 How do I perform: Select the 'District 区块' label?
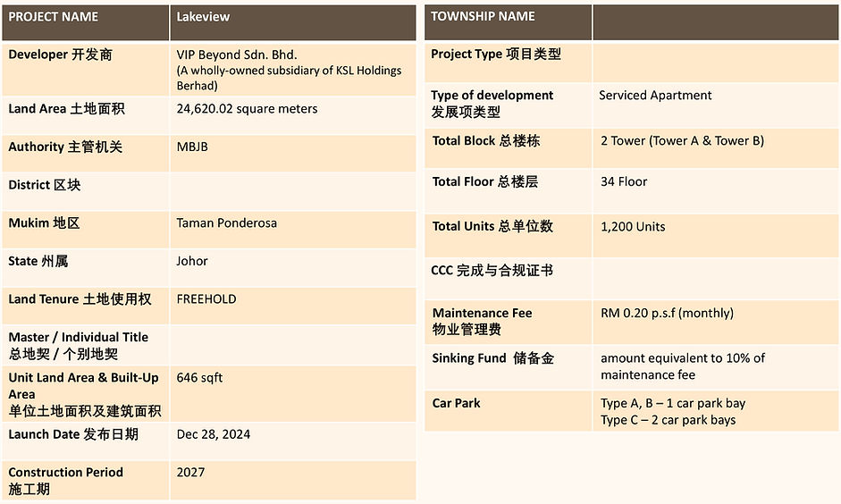click(x=44, y=185)
